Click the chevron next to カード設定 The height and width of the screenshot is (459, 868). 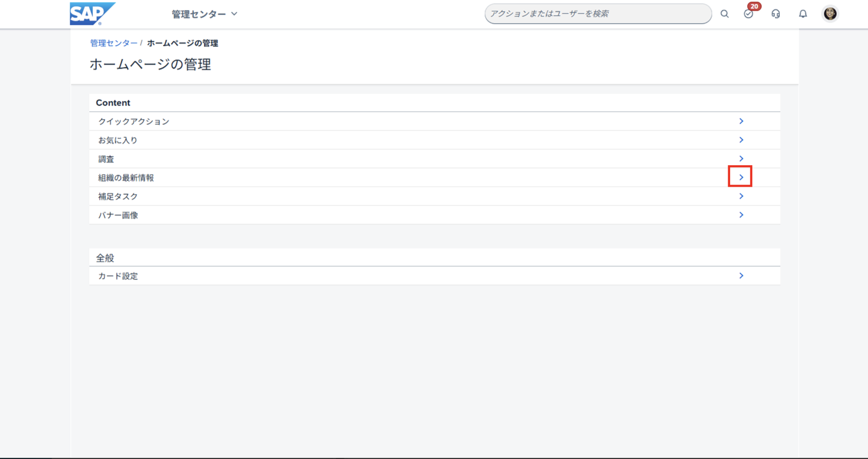(741, 276)
